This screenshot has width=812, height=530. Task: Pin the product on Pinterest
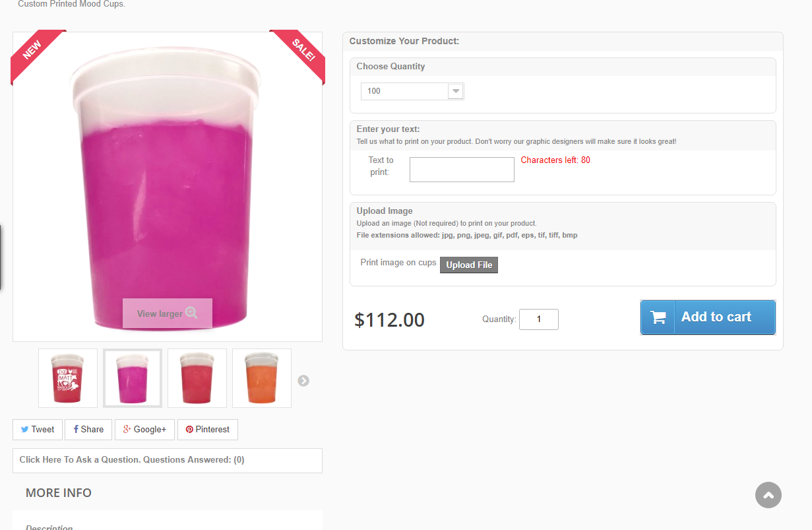(208, 430)
